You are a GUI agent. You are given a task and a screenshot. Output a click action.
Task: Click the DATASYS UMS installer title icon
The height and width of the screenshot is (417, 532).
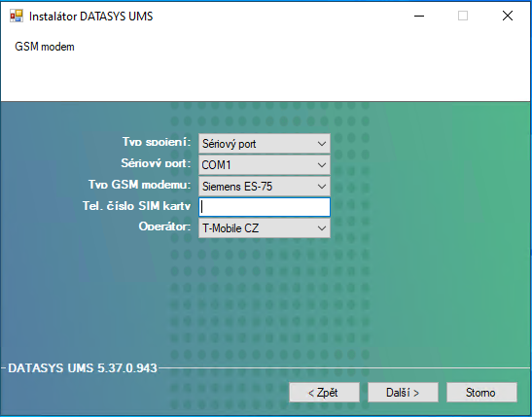(x=16, y=16)
